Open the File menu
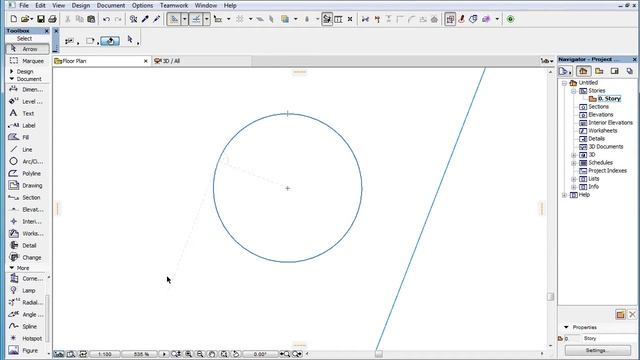640x360 pixels. pyautogui.click(x=24, y=5)
